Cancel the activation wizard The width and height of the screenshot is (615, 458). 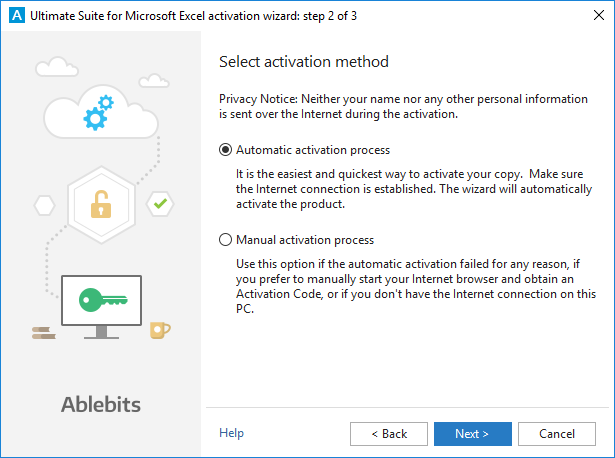[x=557, y=434]
